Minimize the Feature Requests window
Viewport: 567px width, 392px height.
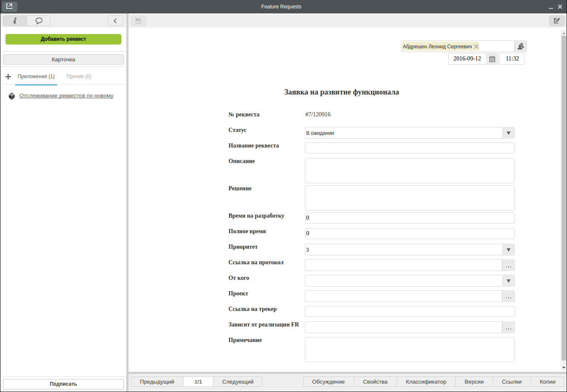click(x=551, y=7)
